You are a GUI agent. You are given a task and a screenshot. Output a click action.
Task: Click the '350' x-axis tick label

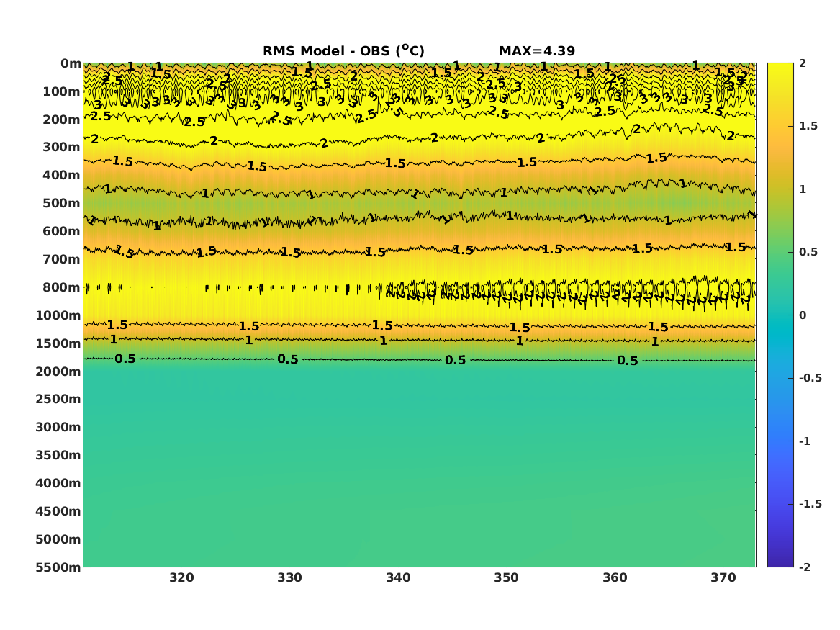point(506,577)
